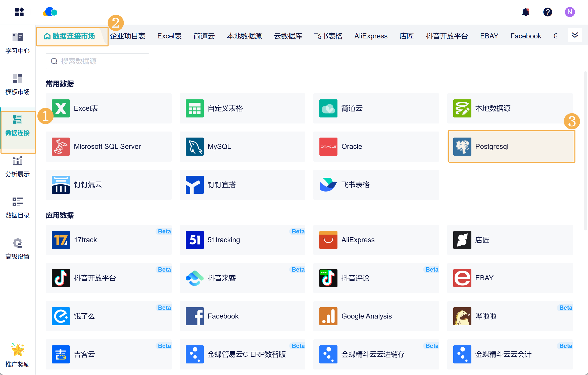This screenshot has height=375, width=588.
Task: Open the notifications bell
Action: 525,12
